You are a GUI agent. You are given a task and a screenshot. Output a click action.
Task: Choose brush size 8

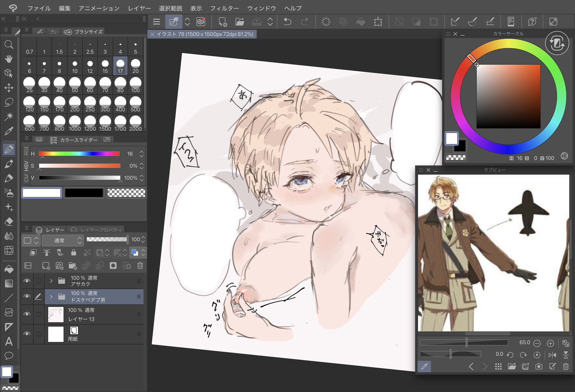[59, 66]
